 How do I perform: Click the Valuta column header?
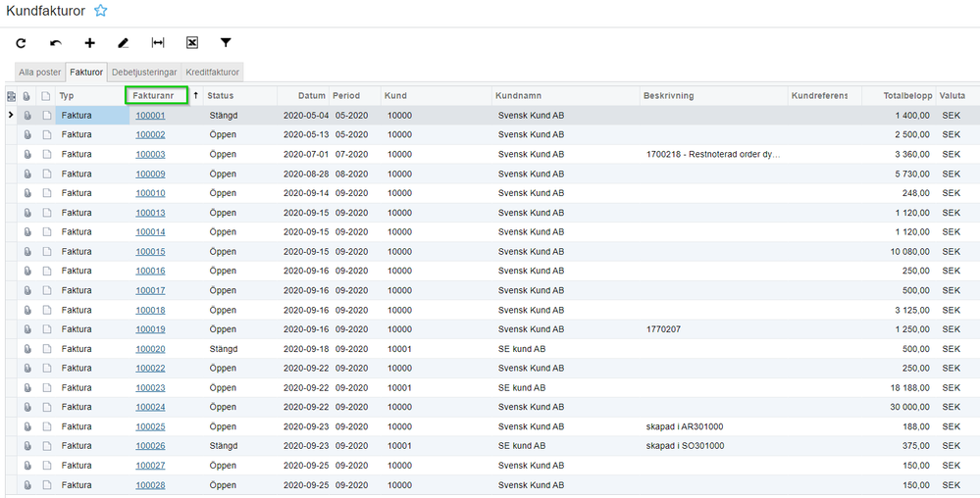pos(952,96)
